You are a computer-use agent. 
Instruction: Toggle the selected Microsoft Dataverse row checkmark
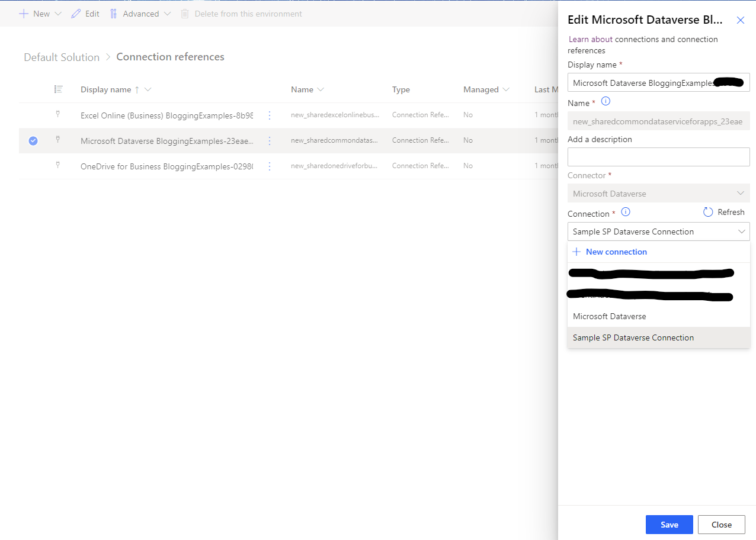click(x=33, y=141)
